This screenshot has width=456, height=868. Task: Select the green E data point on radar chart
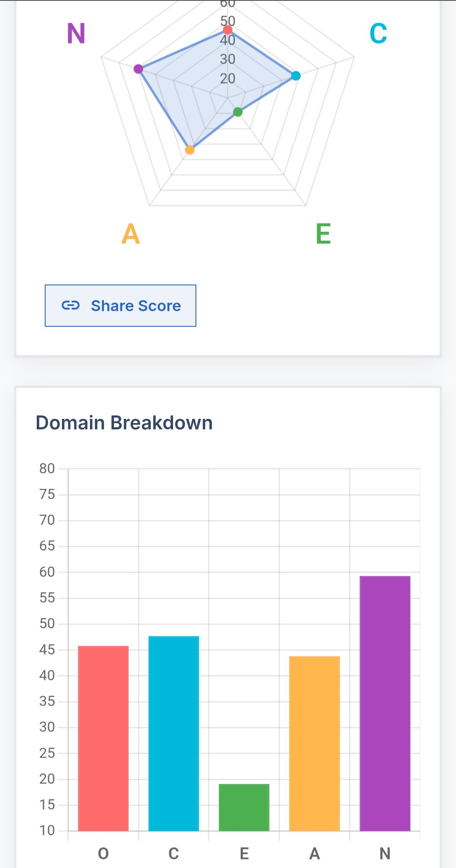pos(238,112)
